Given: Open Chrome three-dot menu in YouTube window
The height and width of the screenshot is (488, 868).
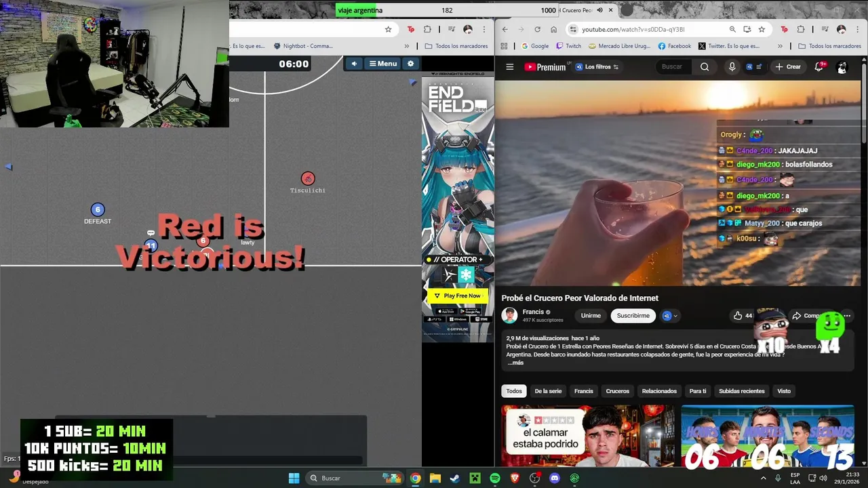Looking at the screenshot, I should (858, 29).
